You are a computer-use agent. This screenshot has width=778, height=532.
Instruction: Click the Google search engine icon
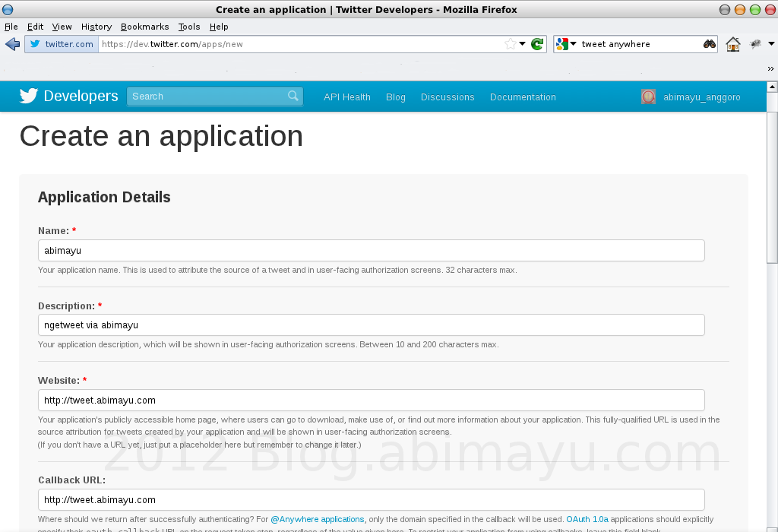561,44
